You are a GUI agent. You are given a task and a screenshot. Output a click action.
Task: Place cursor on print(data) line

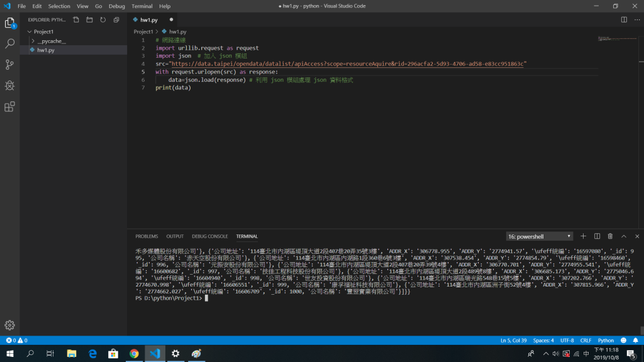(x=174, y=87)
